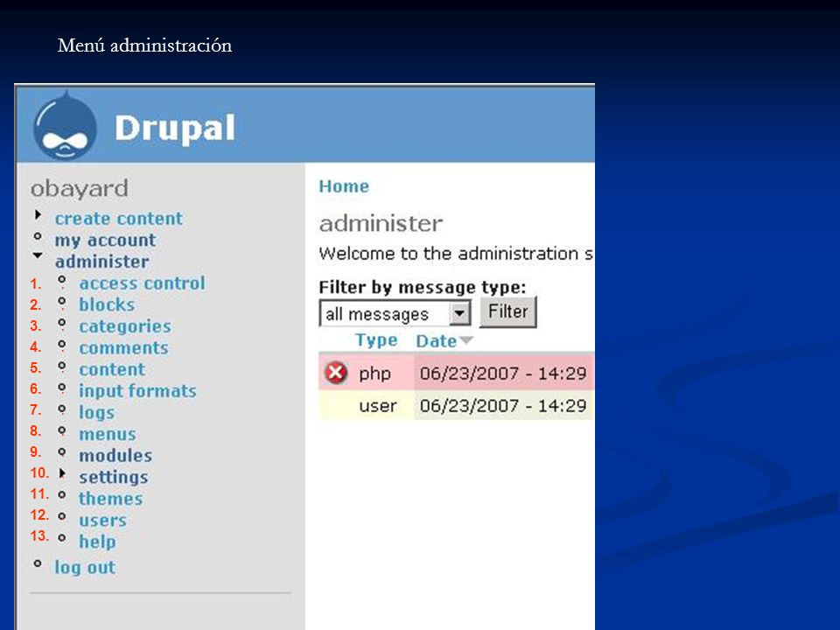Click the Drupal droplet logo

tap(65, 126)
